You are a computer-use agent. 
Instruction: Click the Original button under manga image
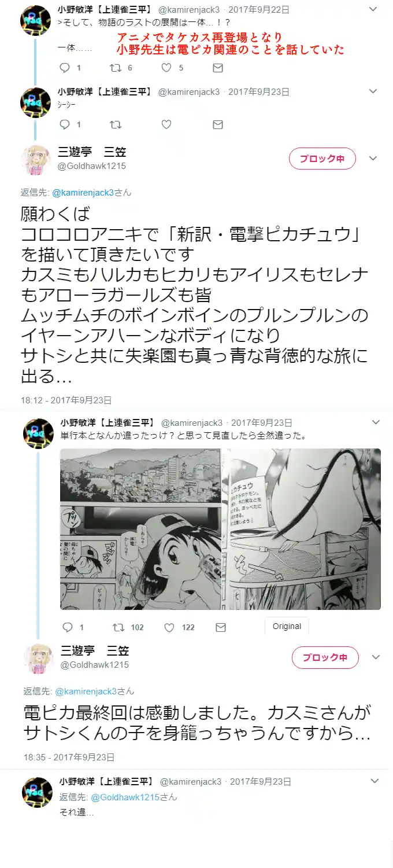pyautogui.click(x=287, y=626)
